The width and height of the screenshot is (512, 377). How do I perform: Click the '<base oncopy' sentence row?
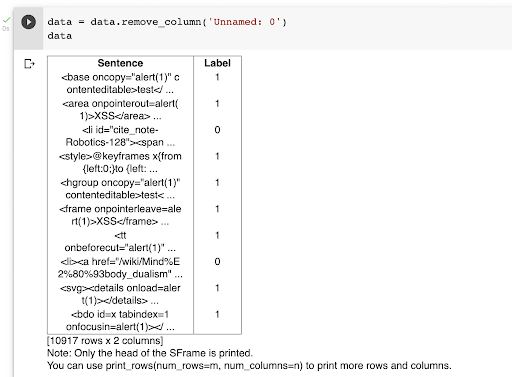[120, 83]
